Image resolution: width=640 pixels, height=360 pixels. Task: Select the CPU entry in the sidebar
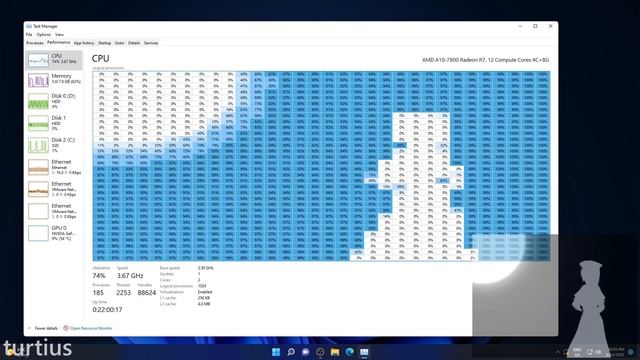pos(54,60)
